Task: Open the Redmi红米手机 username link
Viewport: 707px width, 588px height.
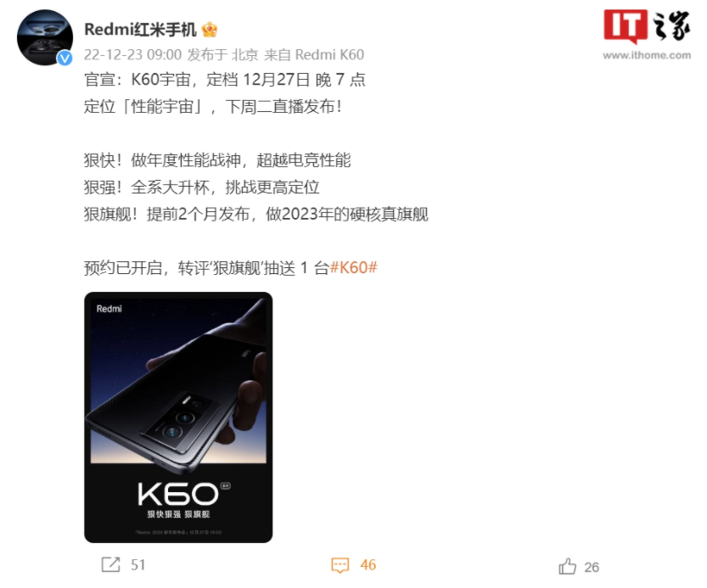Action: [140, 30]
